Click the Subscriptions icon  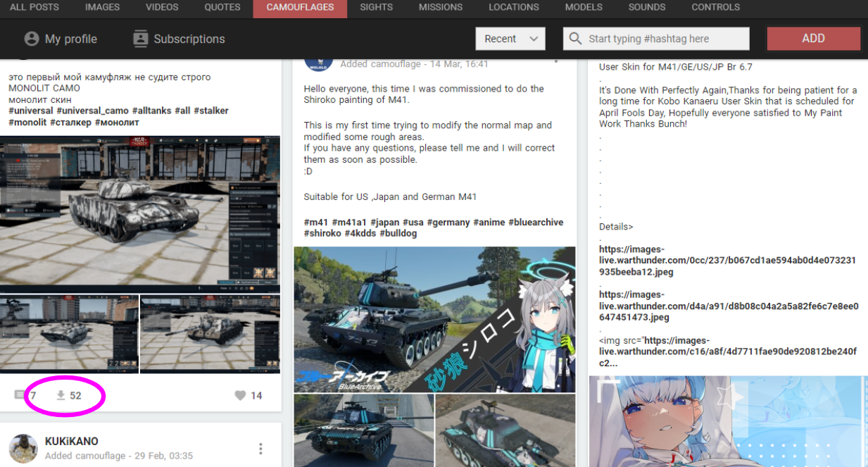point(141,39)
